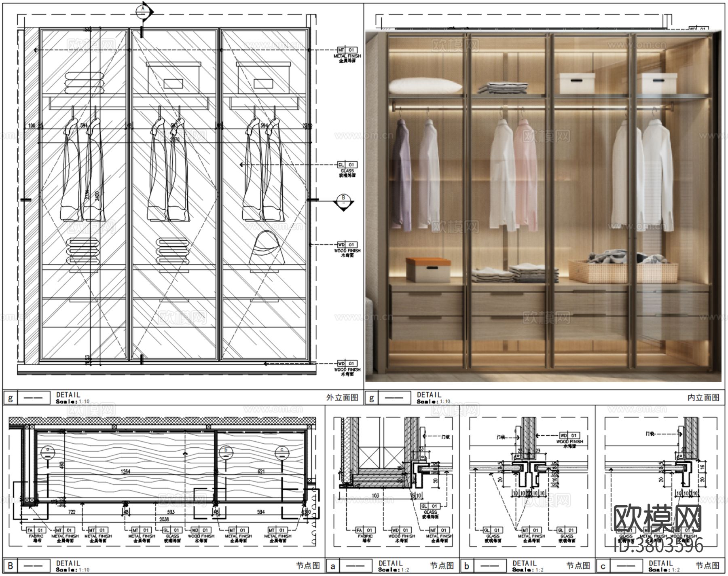728x576 pixels.
Task: Select the 722 dimension in the plan
Action: point(71,512)
